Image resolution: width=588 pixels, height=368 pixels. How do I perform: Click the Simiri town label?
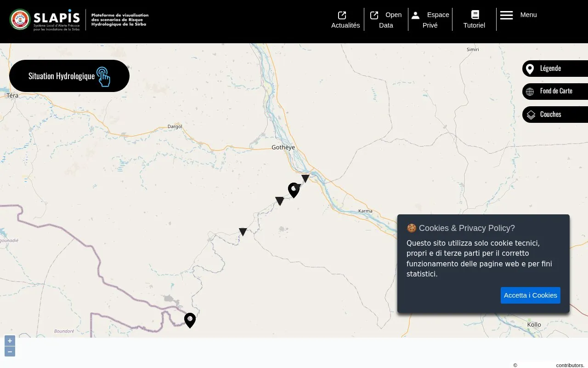click(x=473, y=50)
